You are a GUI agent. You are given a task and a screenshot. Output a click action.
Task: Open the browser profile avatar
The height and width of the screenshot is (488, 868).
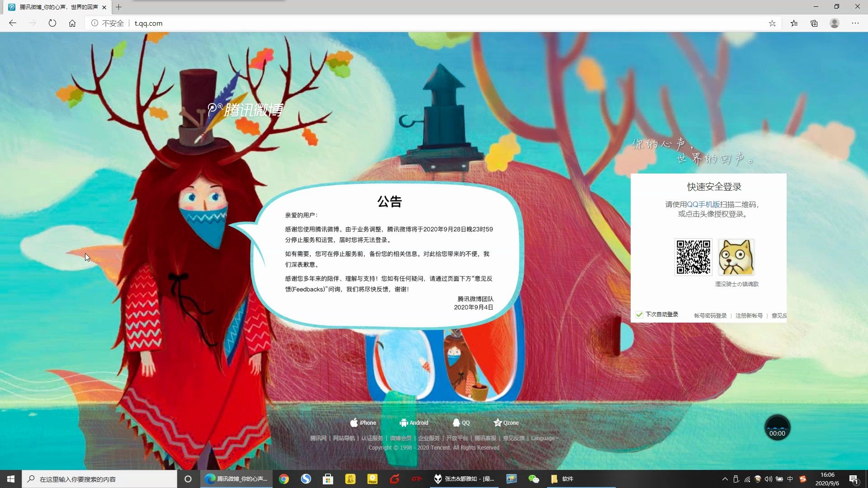click(x=835, y=23)
